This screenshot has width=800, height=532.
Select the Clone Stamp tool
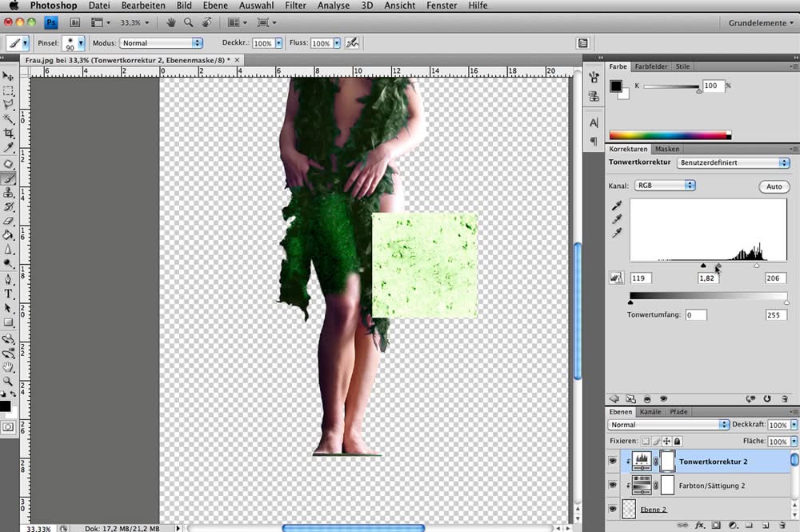(x=8, y=192)
